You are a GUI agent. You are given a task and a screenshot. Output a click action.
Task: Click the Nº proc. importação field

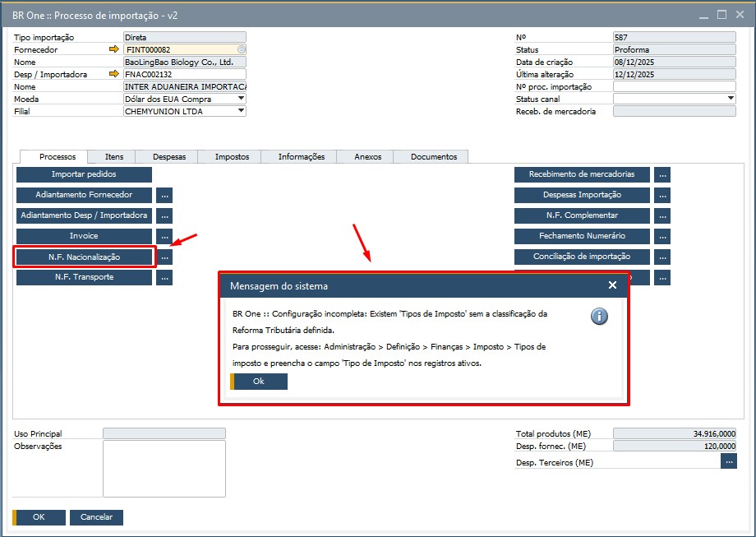(674, 86)
